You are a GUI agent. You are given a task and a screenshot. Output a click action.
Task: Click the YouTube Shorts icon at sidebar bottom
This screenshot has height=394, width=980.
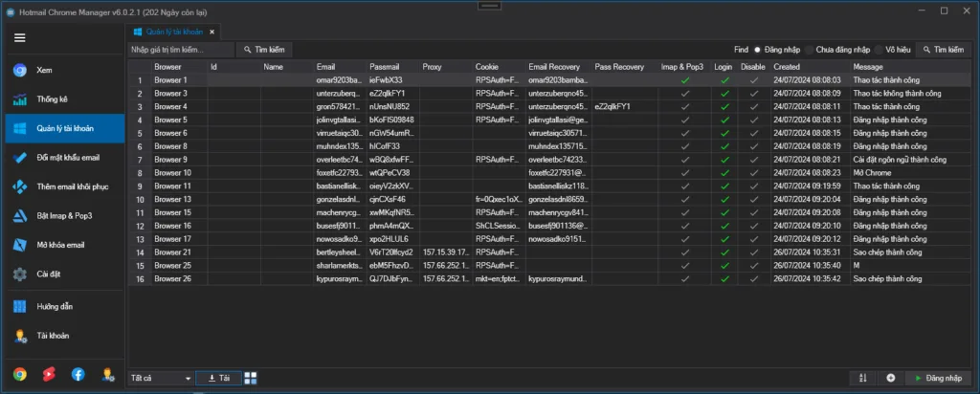pyautogui.click(x=49, y=374)
